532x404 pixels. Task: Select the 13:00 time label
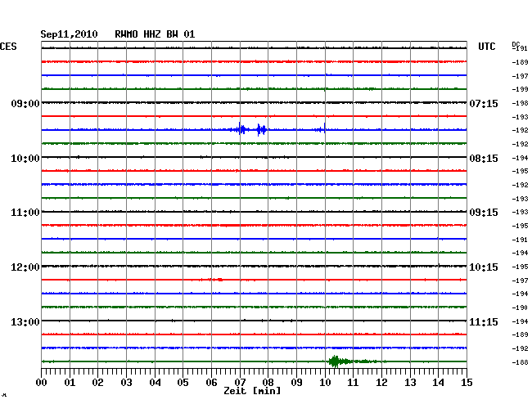[x=25, y=321]
